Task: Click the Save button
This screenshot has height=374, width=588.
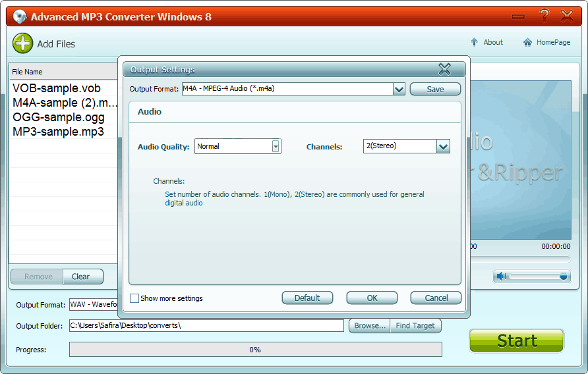Action: 435,89
